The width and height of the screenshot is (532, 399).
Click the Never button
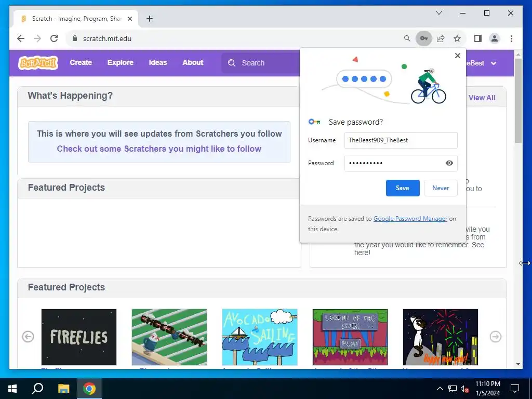[441, 188]
